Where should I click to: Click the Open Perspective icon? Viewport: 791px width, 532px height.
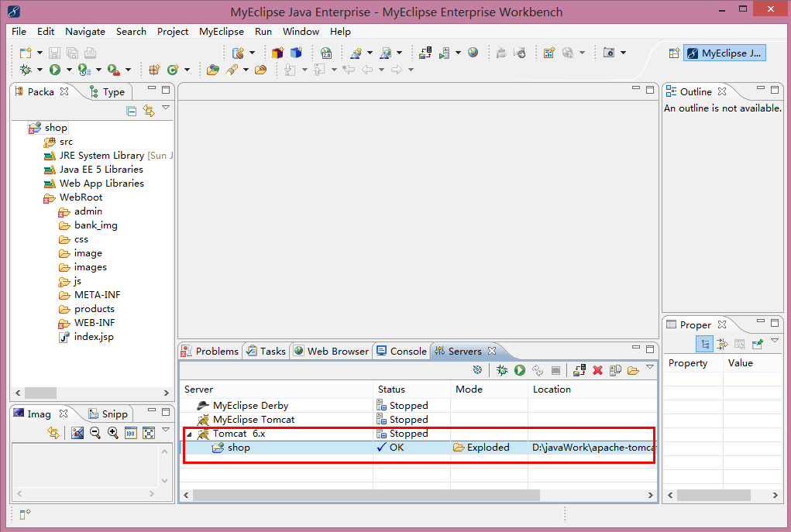[674, 53]
